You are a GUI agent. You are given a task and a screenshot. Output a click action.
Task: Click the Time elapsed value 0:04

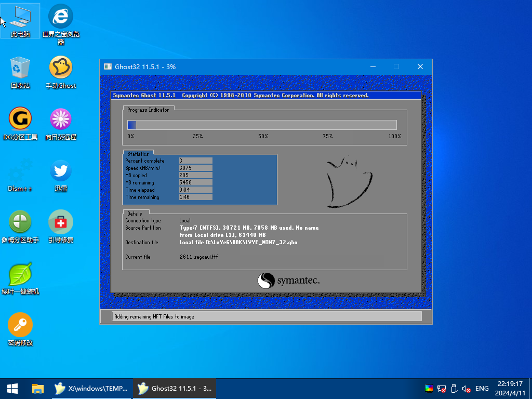point(196,190)
